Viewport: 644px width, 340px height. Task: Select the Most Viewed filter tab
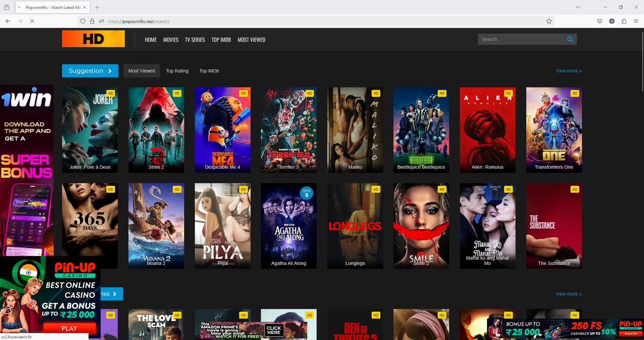click(141, 71)
